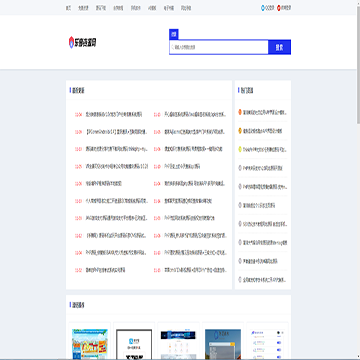Focus the search keyword input field

(219, 47)
